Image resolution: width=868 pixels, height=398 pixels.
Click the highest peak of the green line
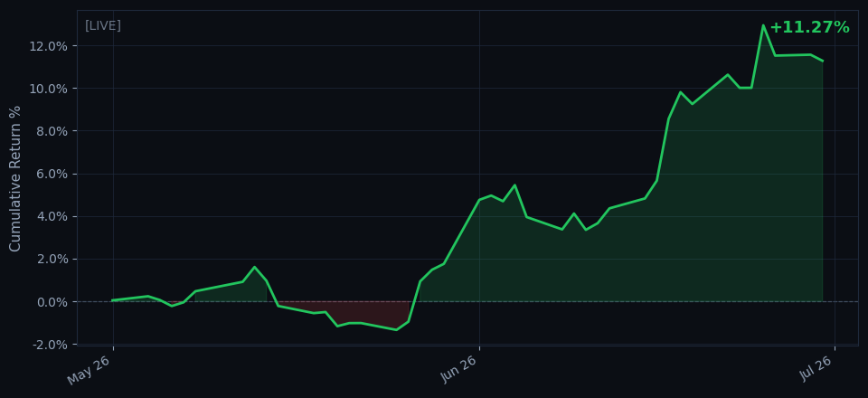pos(763,25)
